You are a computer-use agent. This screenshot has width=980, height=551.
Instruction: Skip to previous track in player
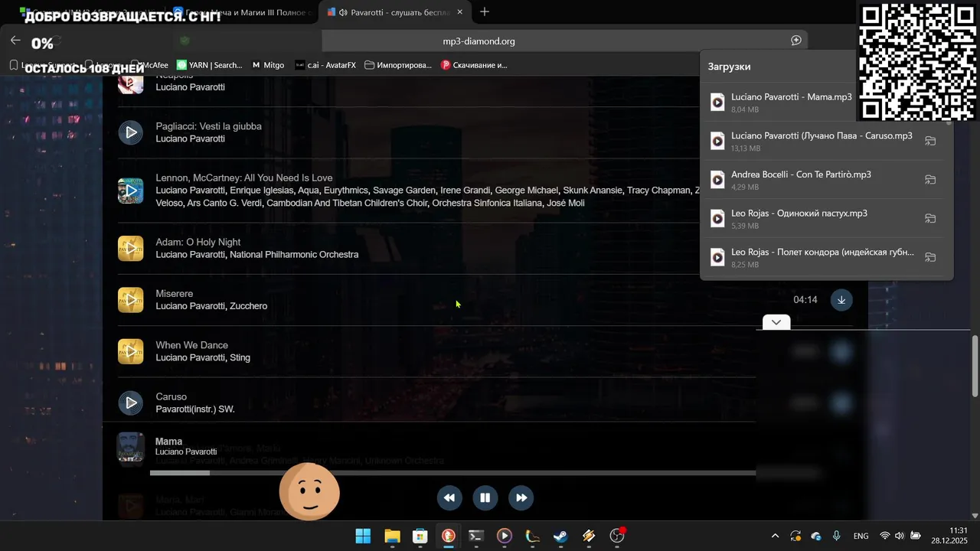[449, 497]
